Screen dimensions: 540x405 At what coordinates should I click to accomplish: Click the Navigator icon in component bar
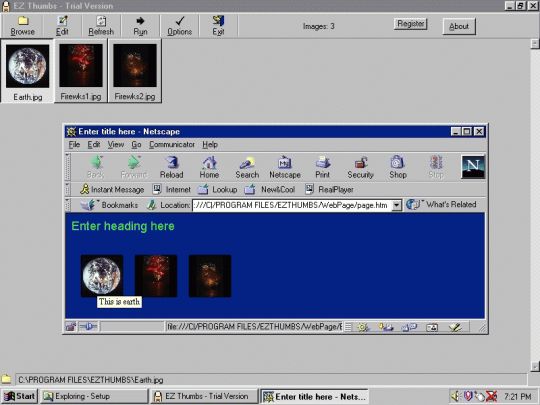tap(363, 327)
